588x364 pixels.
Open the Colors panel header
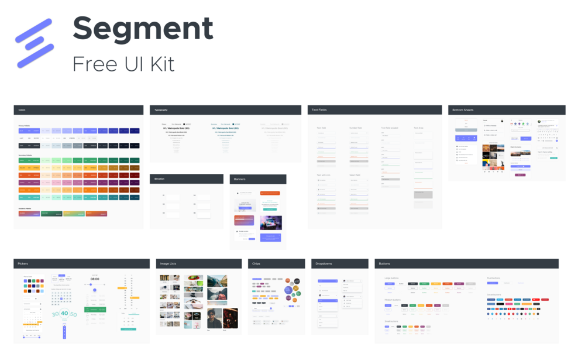click(78, 110)
